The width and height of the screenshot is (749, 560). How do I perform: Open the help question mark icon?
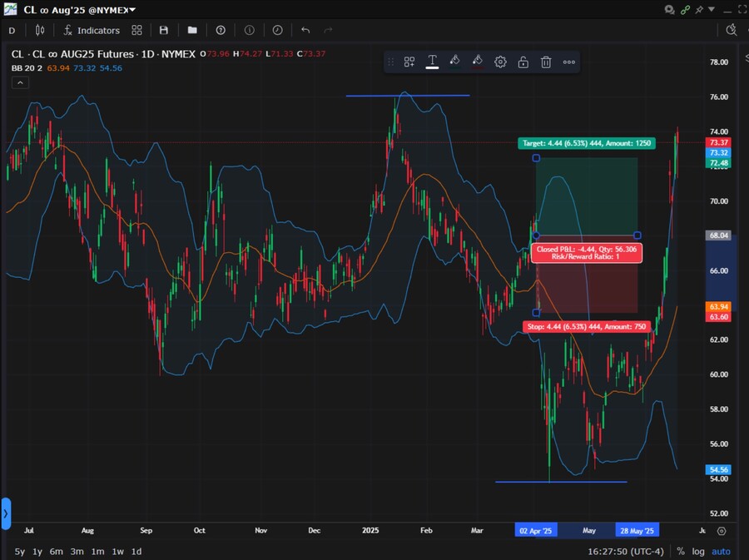[x=221, y=31]
